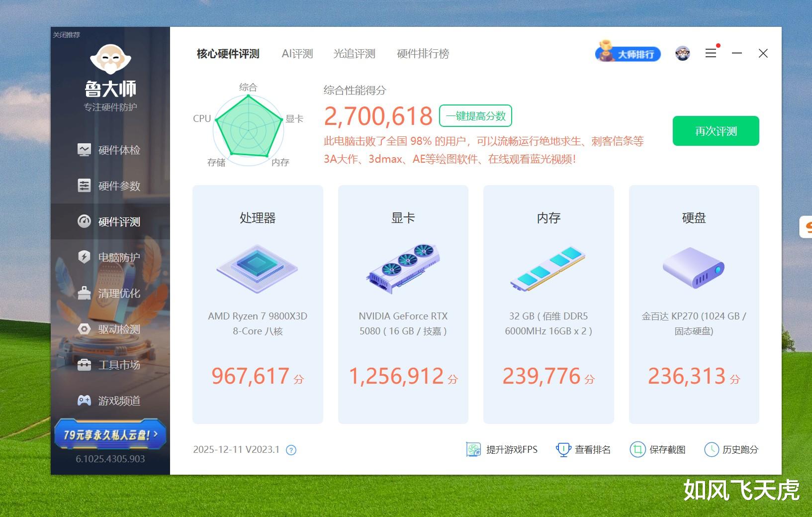812x517 pixels.
Task: Click the 鲁大师 mascot logo
Action: 110,60
